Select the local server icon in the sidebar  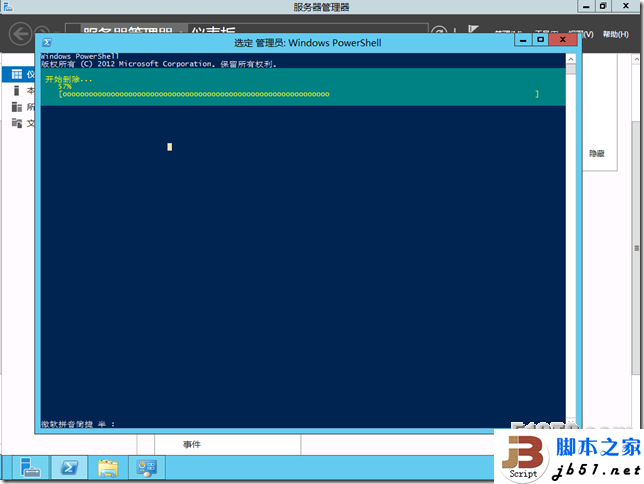(16, 90)
